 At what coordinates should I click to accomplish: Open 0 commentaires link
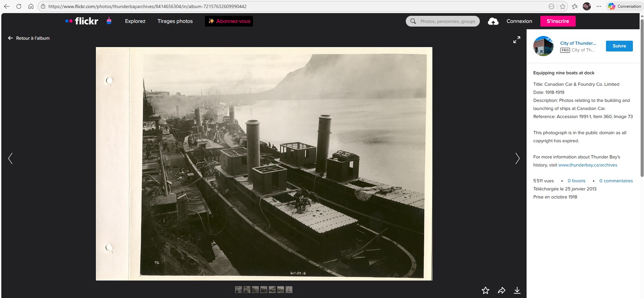[x=616, y=181]
